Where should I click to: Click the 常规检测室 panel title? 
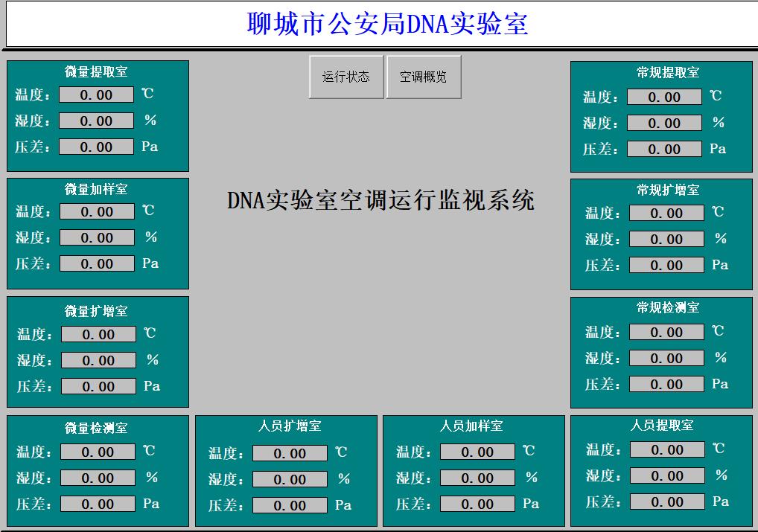668,307
